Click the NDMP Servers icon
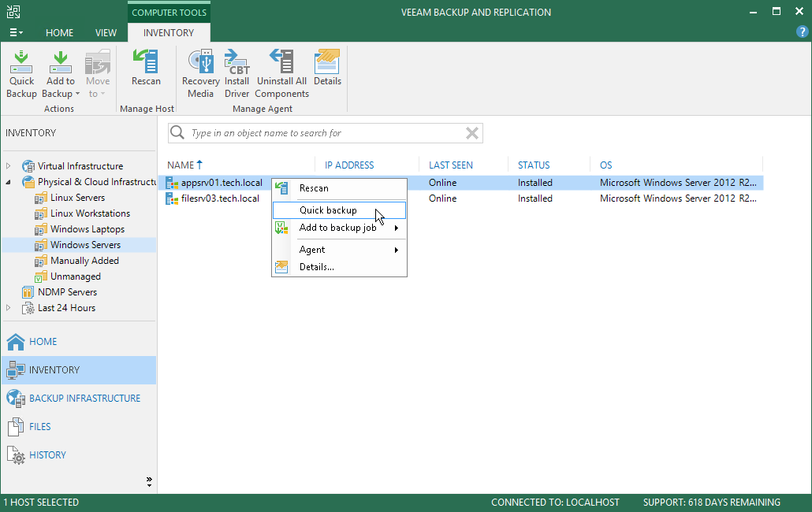812x512 pixels. pos(28,292)
